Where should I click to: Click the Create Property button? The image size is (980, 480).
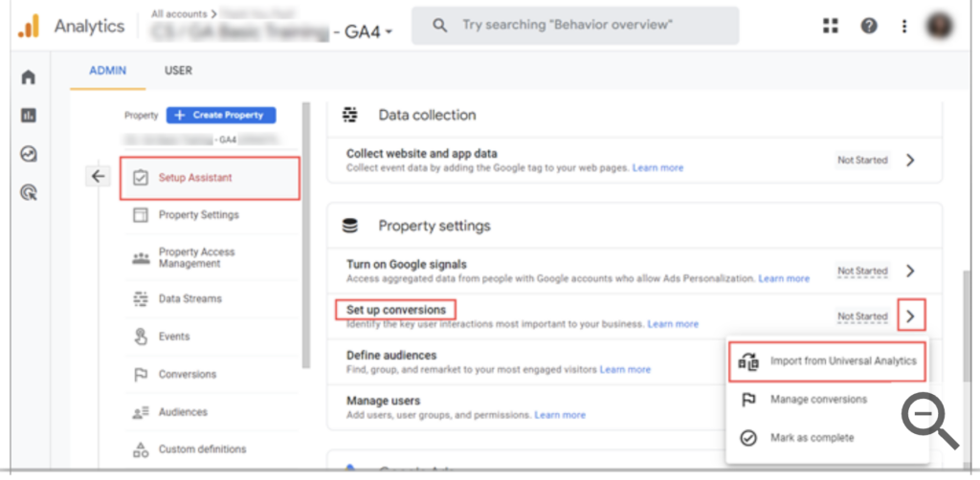click(x=221, y=115)
